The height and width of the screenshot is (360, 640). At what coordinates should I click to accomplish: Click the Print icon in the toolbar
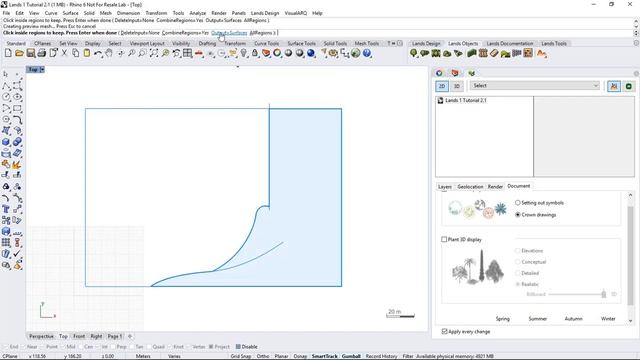42,53
